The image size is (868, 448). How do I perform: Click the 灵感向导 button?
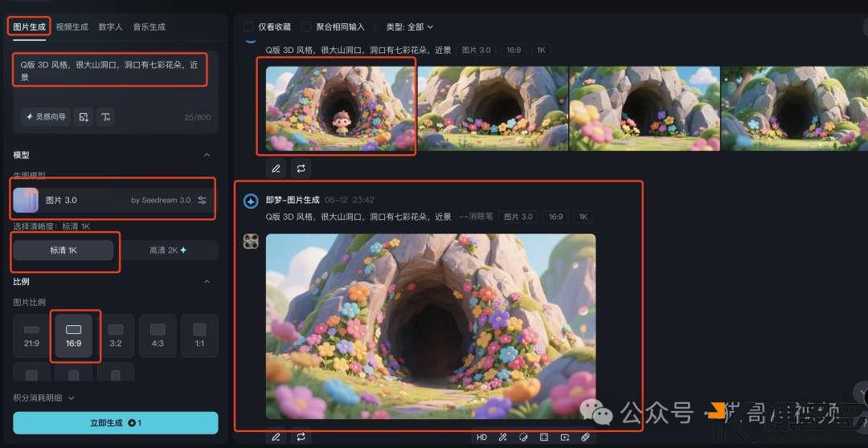[x=46, y=117]
